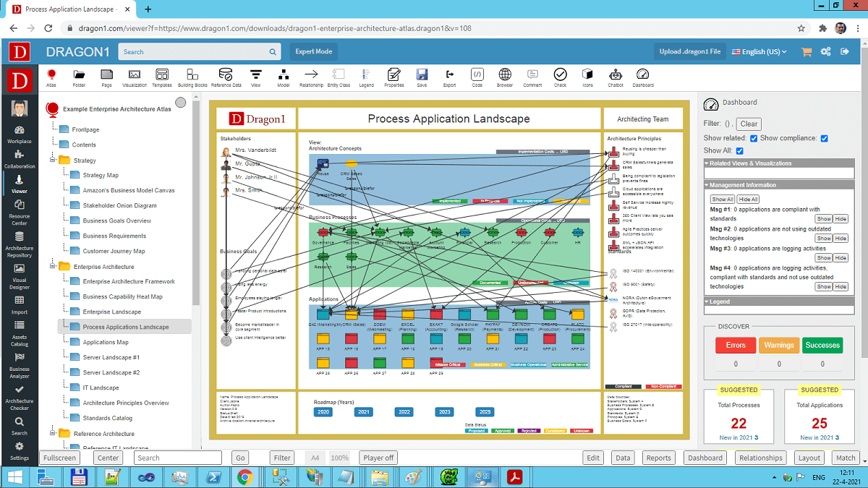Open Business Analyzer in the sidebar
Viewport: 868px width, 488px height.
[20, 366]
